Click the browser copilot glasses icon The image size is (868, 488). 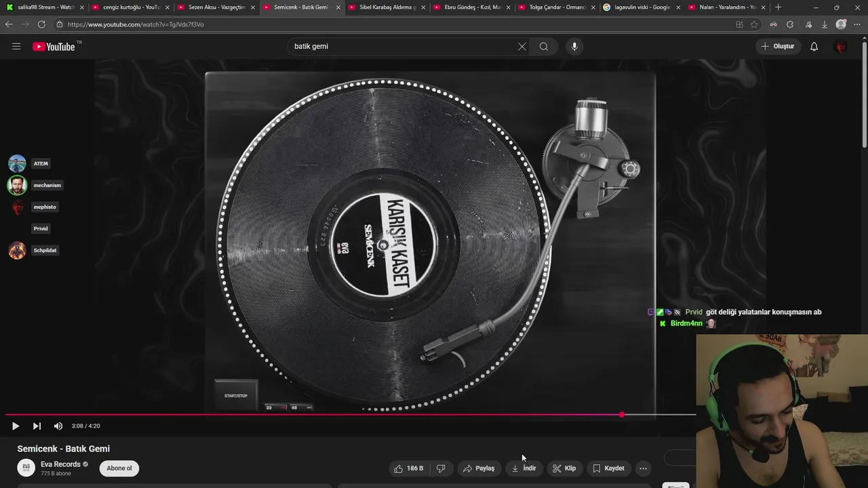[x=773, y=24]
